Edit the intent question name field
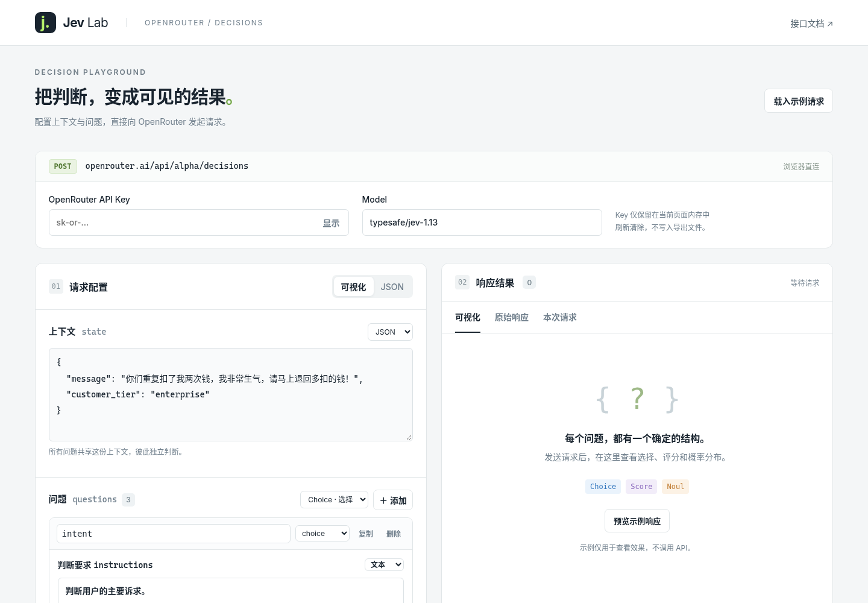This screenshot has height=603, width=868. [x=174, y=534]
